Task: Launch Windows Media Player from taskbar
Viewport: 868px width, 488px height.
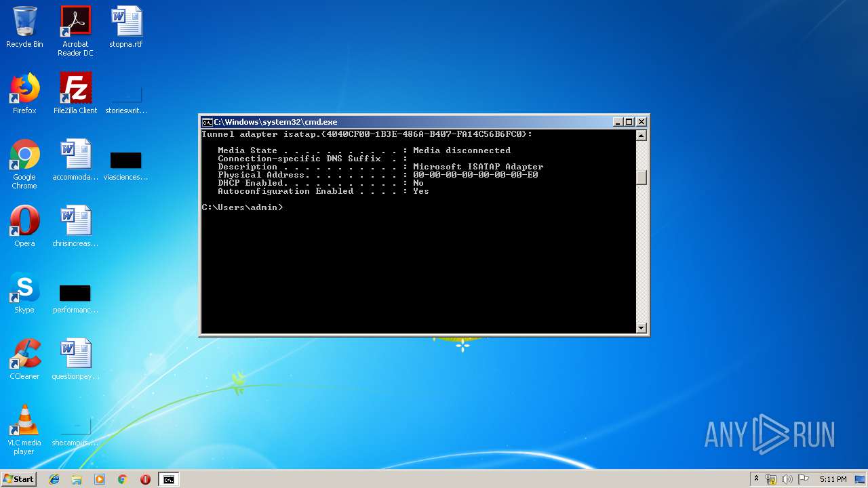Action: [x=100, y=479]
